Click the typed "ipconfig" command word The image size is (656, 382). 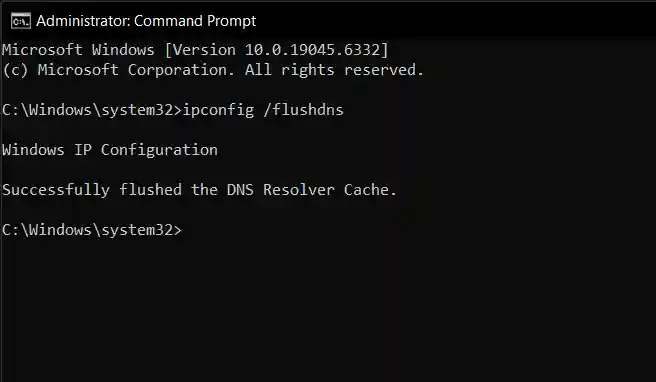click(x=218, y=110)
